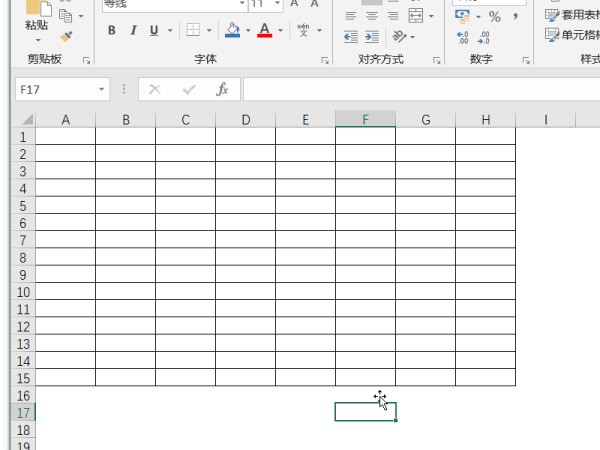
Task: Click the Cancel (X) formula button
Action: [155, 90]
